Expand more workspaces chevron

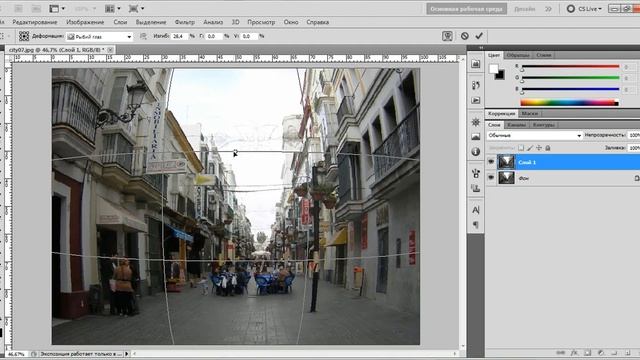548,9
